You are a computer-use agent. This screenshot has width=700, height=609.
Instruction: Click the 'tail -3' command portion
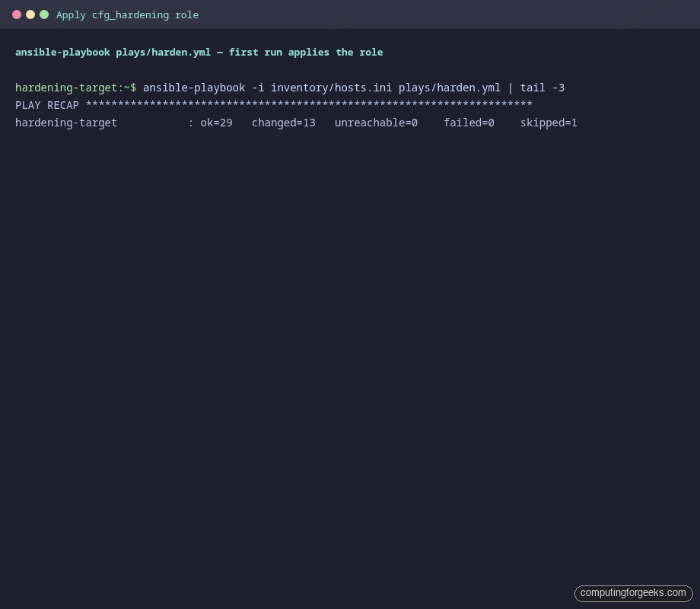point(546,88)
